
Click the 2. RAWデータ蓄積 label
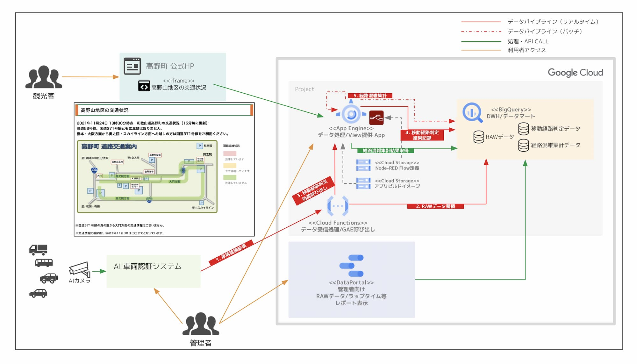tap(435, 206)
